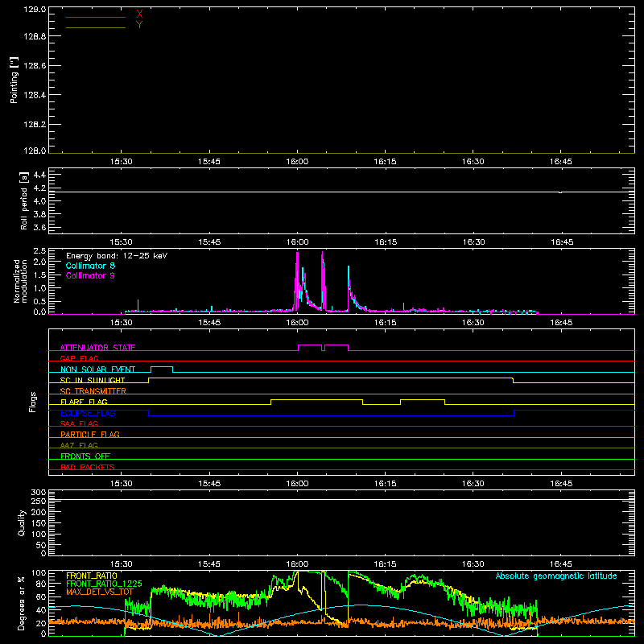Click '16:00' under the Pointing plot

coord(297,162)
